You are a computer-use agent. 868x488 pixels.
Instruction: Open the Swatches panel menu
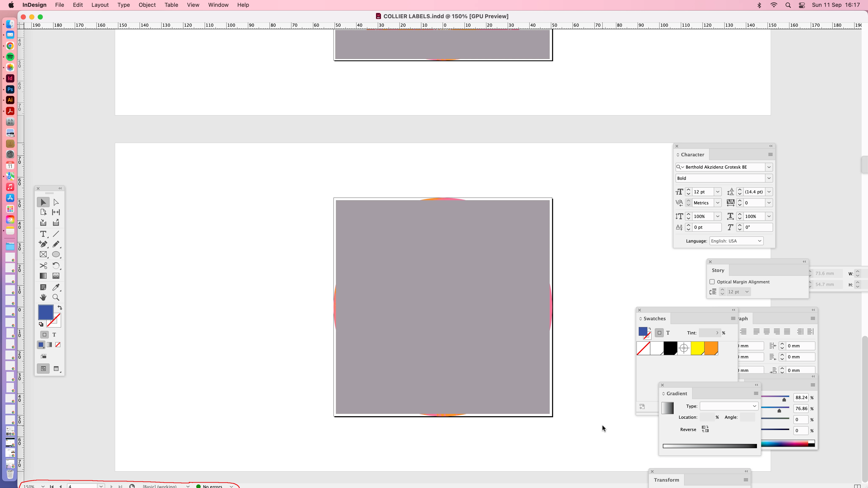(733, 319)
